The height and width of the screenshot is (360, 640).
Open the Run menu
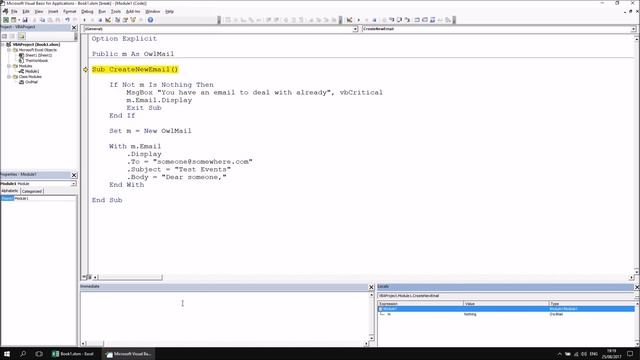(x=102, y=11)
